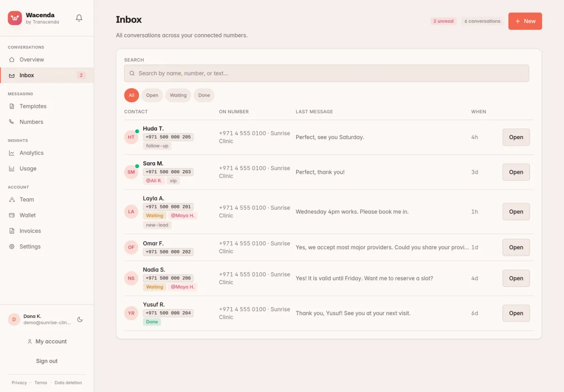
Task: Click the 2 unread badge
Action: (x=444, y=21)
